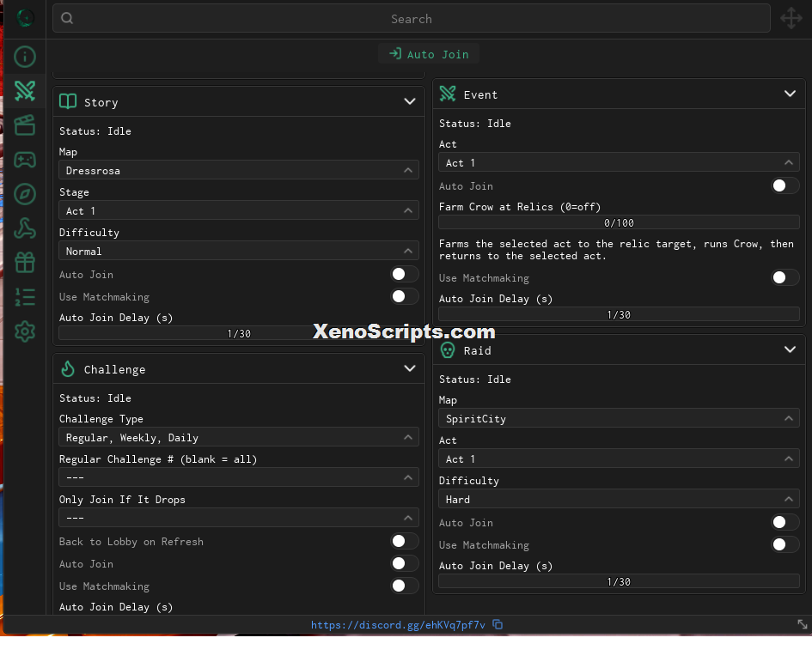Click the Raid skull icon

click(448, 350)
